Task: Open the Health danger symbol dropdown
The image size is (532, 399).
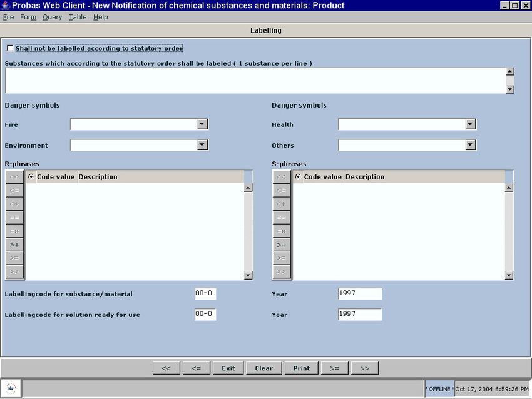Action: pyautogui.click(x=470, y=124)
